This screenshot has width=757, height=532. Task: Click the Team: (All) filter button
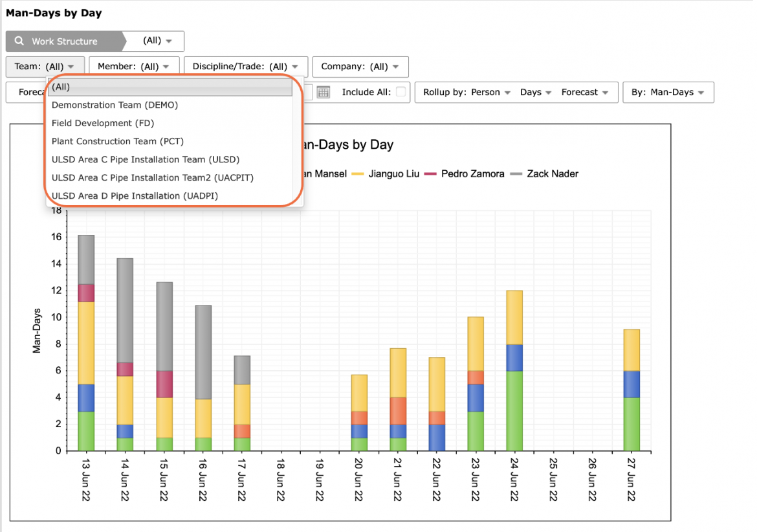tap(45, 67)
